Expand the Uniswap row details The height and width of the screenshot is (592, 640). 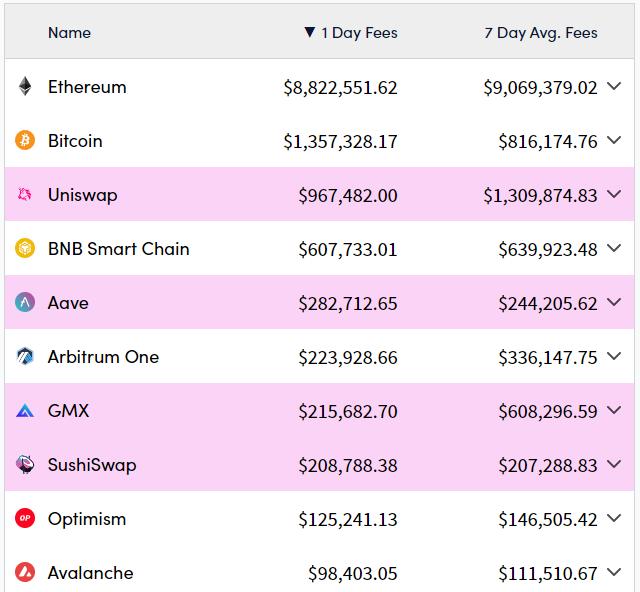point(614,195)
